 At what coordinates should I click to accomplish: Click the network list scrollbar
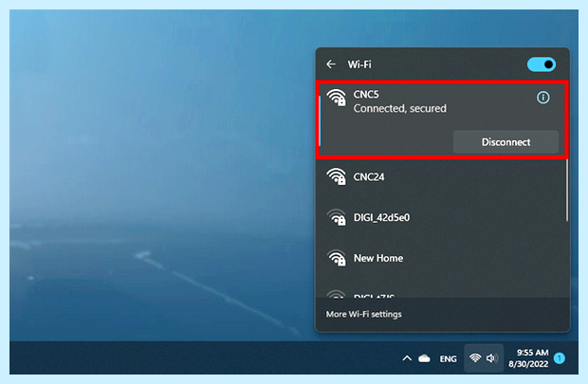pyautogui.click(x=566, y=190)
